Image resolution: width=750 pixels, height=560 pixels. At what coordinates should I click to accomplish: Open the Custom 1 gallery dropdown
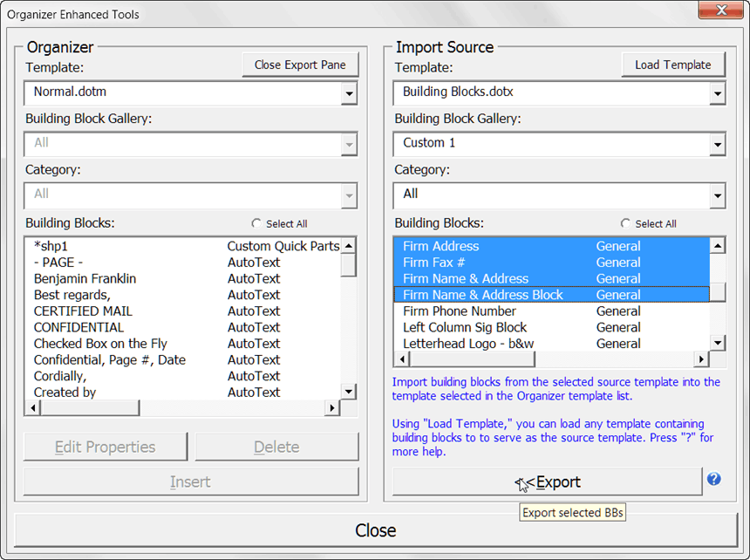(718, 145)
